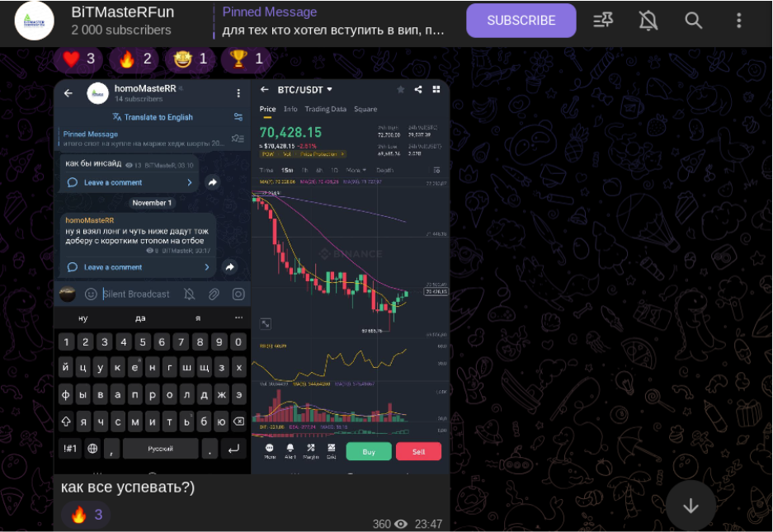Open the trading screenshot image
The width and height of the screenshot is (773, 532).
[252, 276]
